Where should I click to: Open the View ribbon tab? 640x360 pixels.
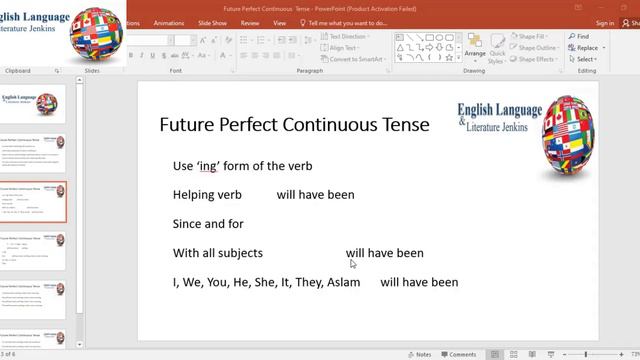[280, 23]
